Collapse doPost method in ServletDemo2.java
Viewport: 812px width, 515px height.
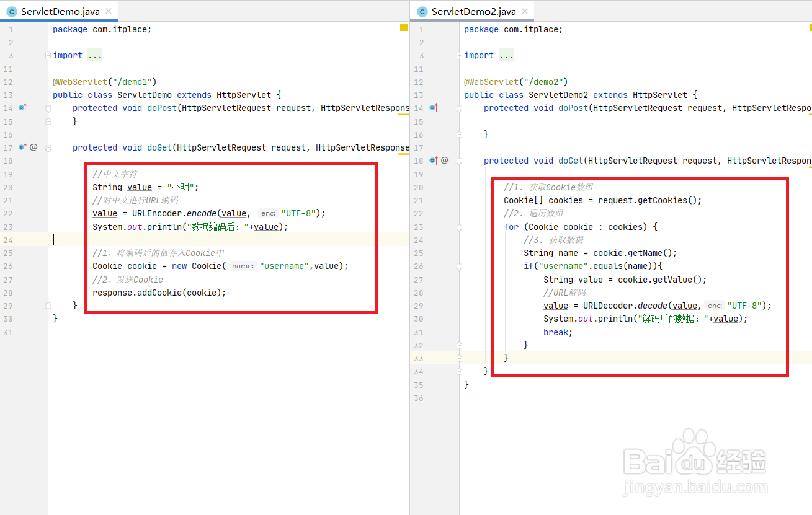point(459,108)
